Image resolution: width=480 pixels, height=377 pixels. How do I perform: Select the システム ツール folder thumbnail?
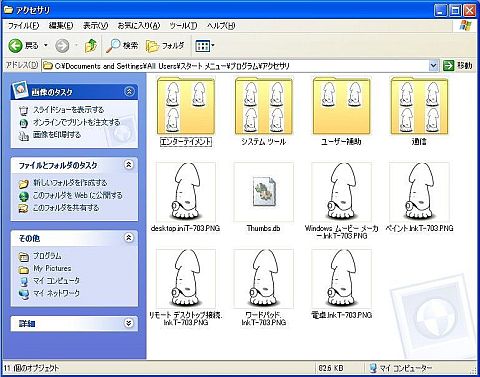(263, 106)
